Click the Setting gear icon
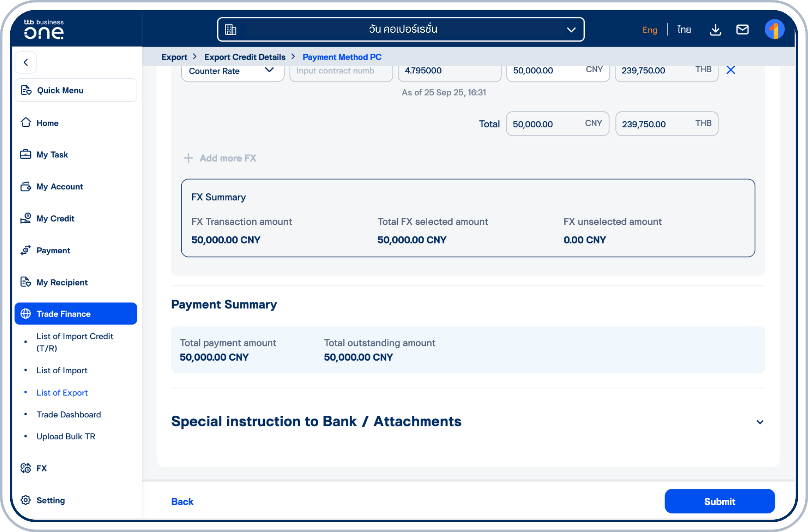The image size is (808, 532). click(x=26, y=500)
